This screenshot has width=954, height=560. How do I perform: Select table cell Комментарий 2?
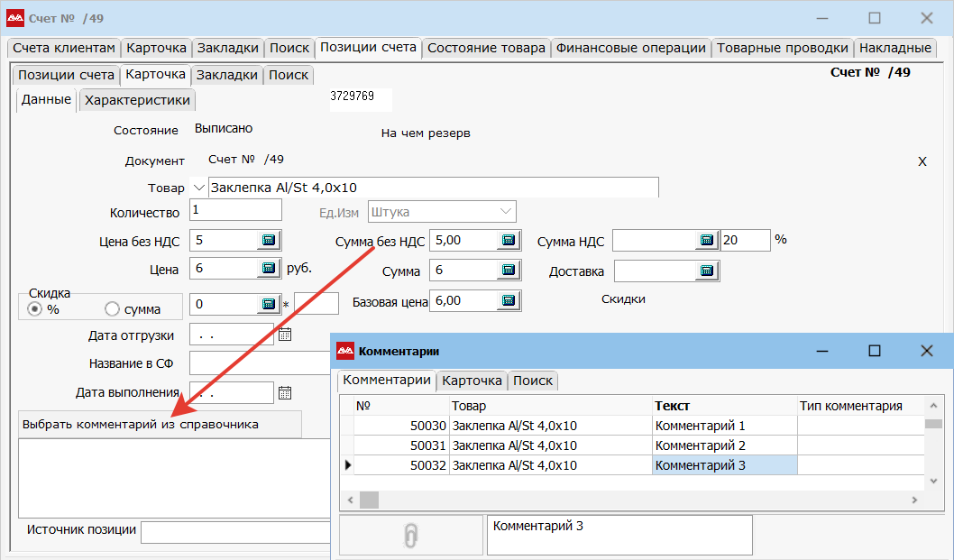click(x=725, y=445)
